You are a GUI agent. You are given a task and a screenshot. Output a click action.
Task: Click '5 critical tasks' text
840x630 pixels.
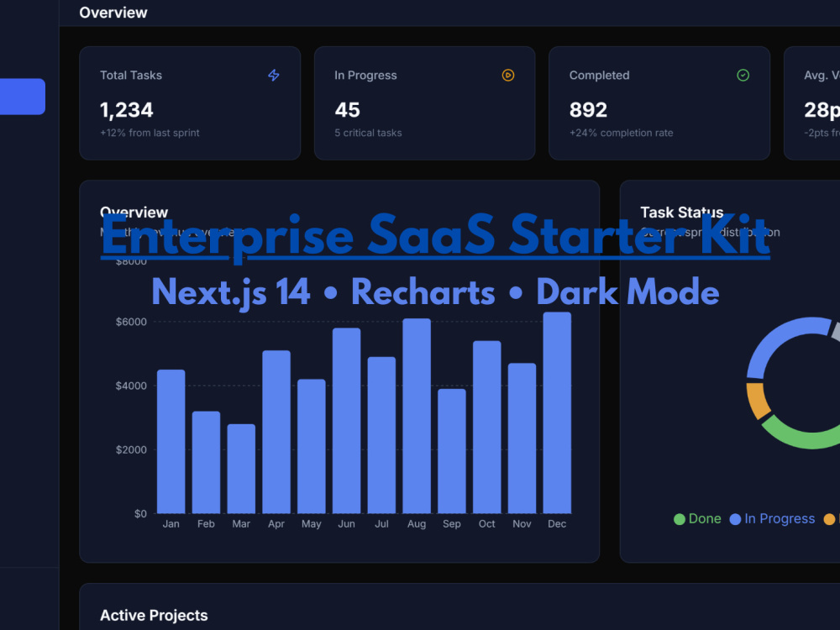tap(368, 133)
